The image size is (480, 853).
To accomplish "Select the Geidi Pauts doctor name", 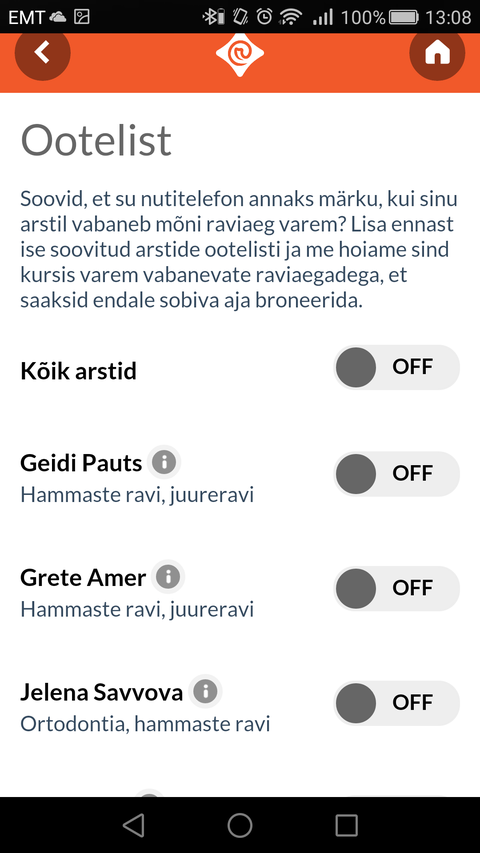I will point(81,463).
